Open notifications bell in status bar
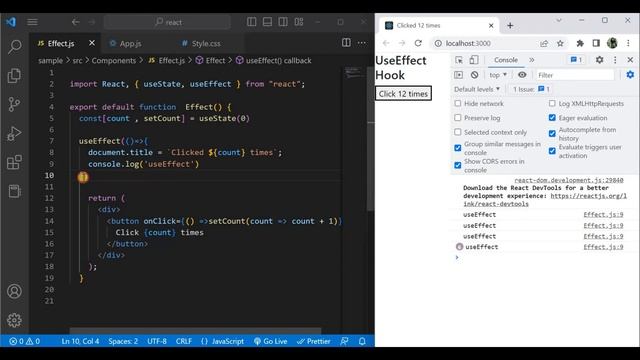640x360 pixels. pos(362,341)
